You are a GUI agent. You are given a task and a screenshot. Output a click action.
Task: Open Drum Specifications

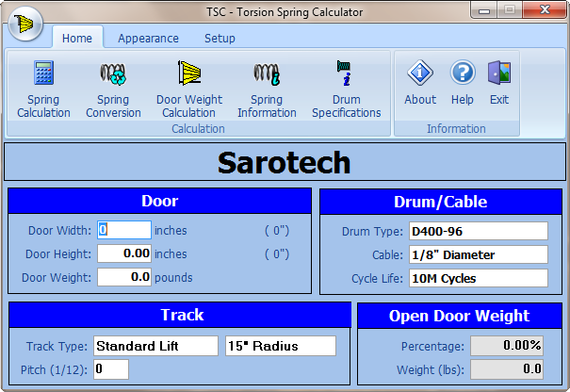pos(344,90)
